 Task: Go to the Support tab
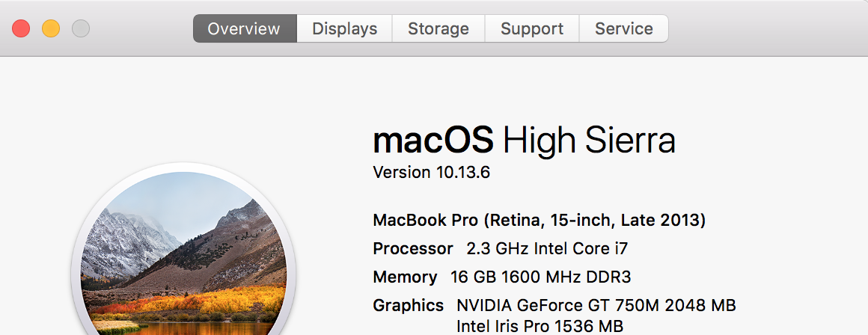coord(532,29)
